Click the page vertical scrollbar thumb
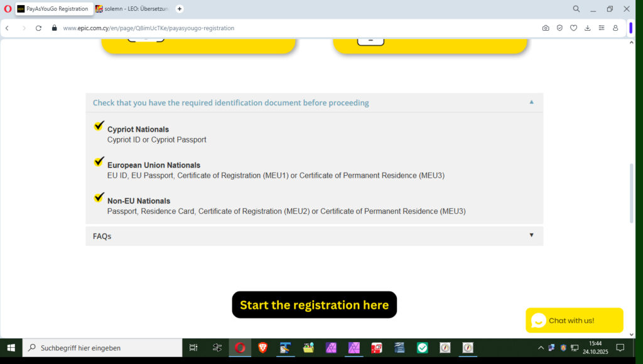 (x=631, y=193)
